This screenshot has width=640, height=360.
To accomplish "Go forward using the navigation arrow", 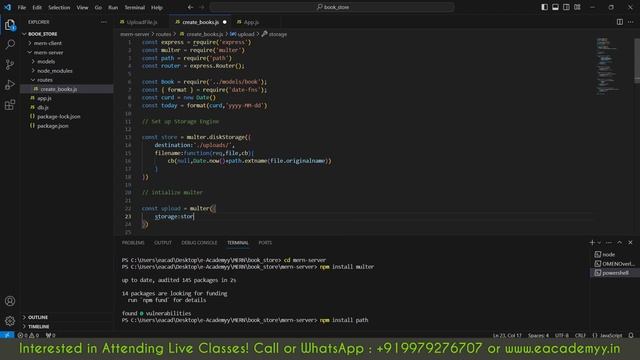I will pos(202,7).
